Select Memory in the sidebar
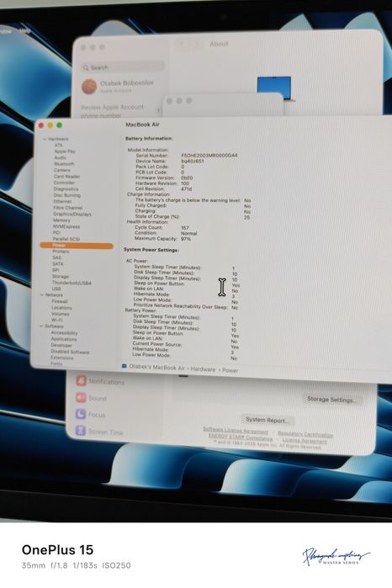This screenshot has width=392, height=588. pyautogui.click(x=61, y=220)
